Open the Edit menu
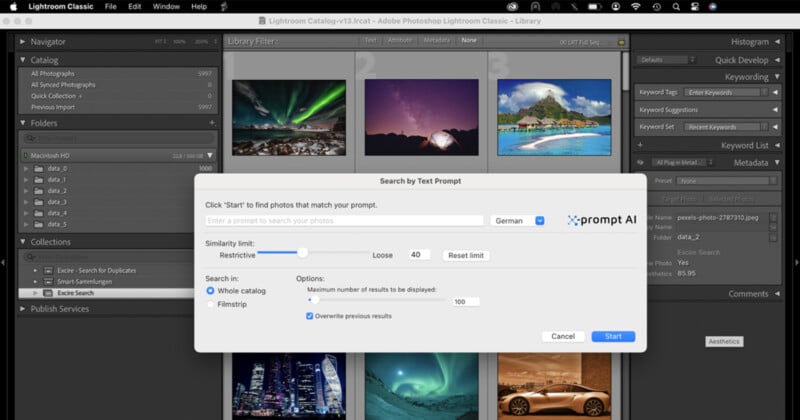800x420 pixels. click(135, 7)
